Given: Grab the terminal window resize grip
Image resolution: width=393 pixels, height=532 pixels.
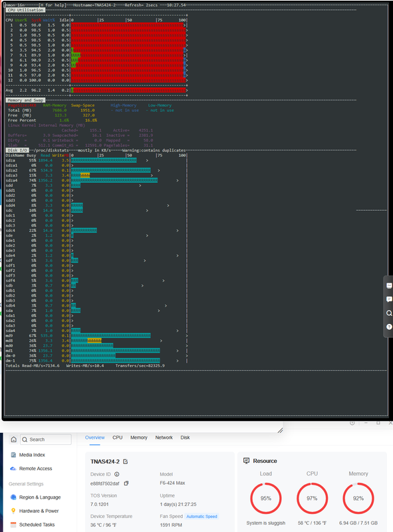Looking at the screenshot, I should point(281,430).
